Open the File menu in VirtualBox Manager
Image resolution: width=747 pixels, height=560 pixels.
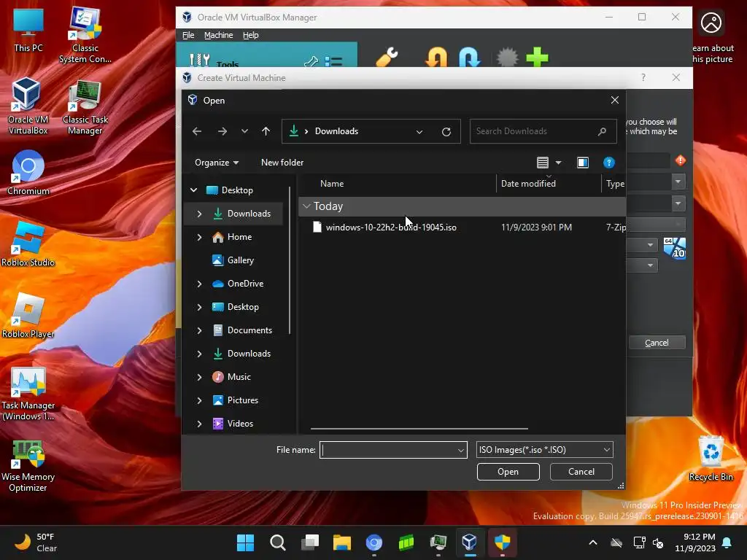point(188,35)
